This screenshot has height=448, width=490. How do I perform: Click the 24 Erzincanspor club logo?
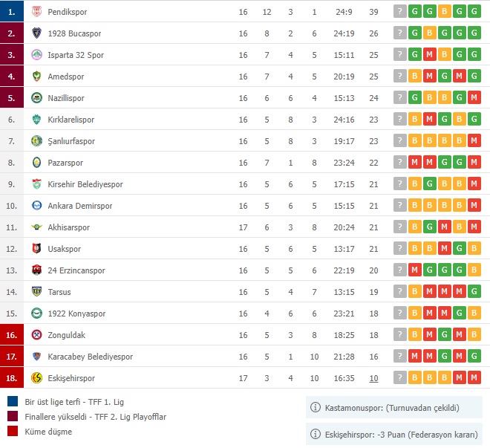(x=36, y=270)
